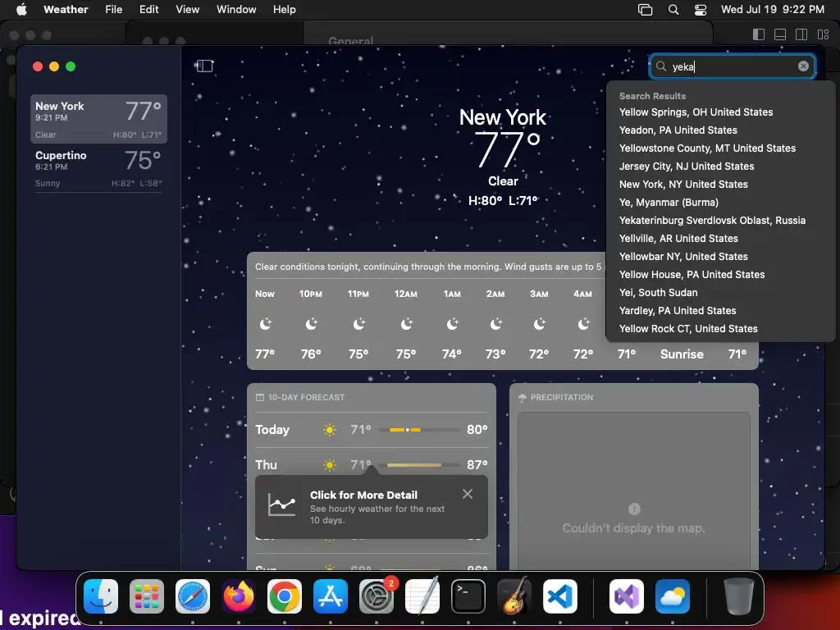Open the Apple menu

(x=21, y=9)
